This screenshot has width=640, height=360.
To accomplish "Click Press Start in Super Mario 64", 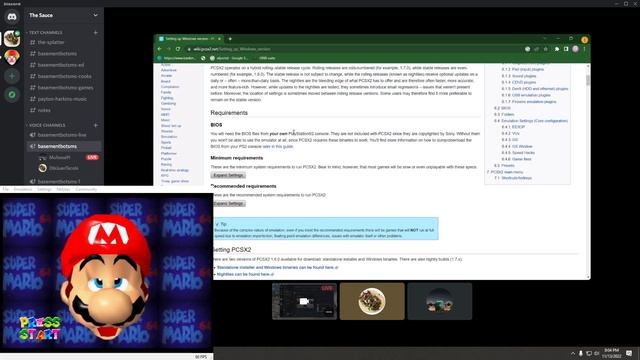I will [x=40, y=328].
